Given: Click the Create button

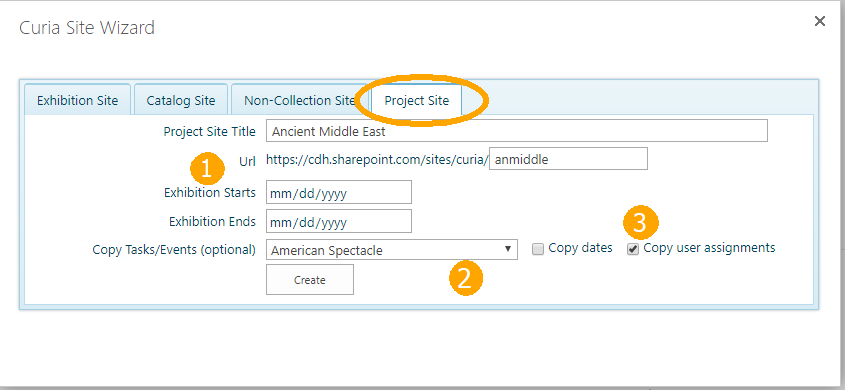Looking at the screenshot, I should point(310,280).
